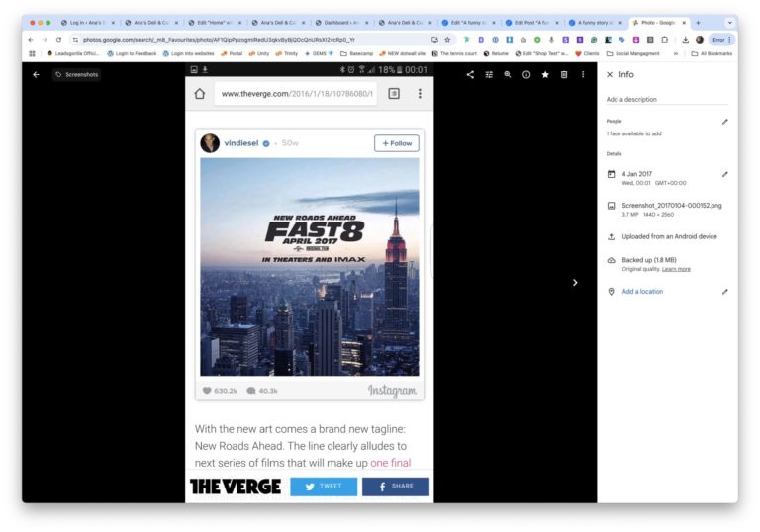Click the zoom magnifier icon

[508, 74]
